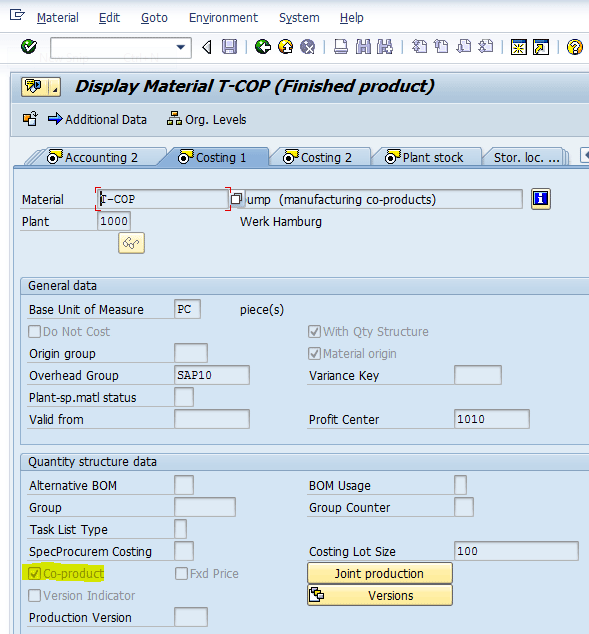Click the Versions button
The width and height of the screenshot is (589, 634).
tap(380, 595)
